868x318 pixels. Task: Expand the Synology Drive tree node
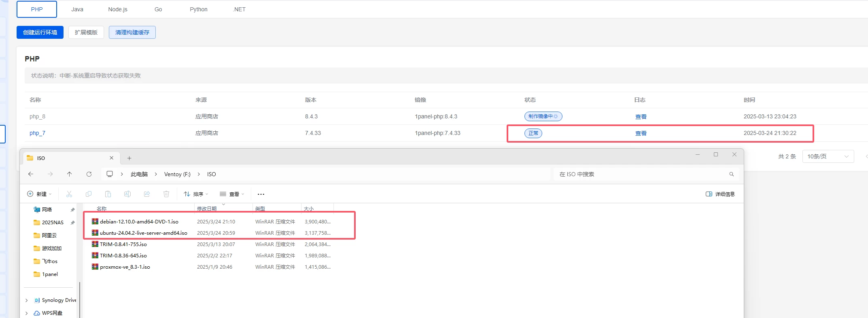[x=27, y=300]
